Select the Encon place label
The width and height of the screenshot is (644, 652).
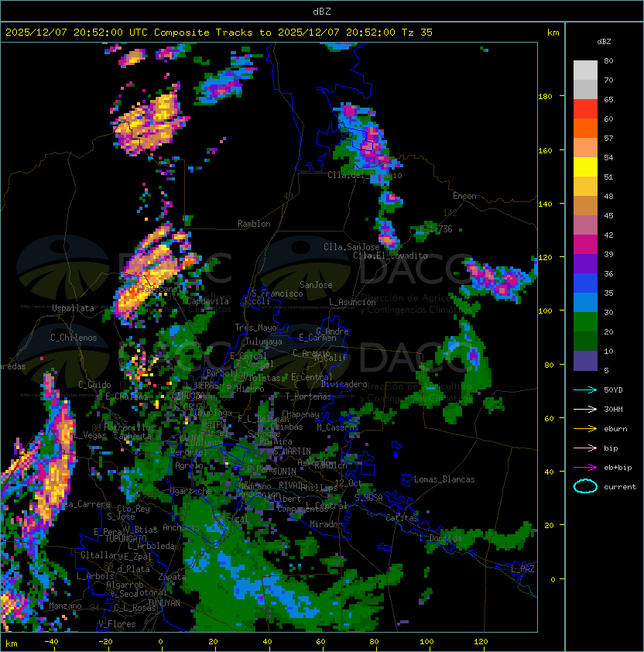[x=464, y=196]
